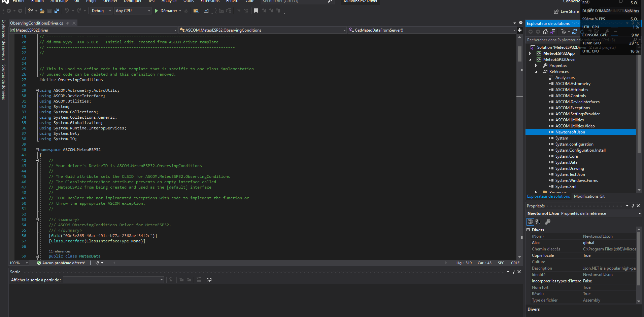644x317 pixels.
Task: Click the sync with active document icon
Action: tap(575, 32)
